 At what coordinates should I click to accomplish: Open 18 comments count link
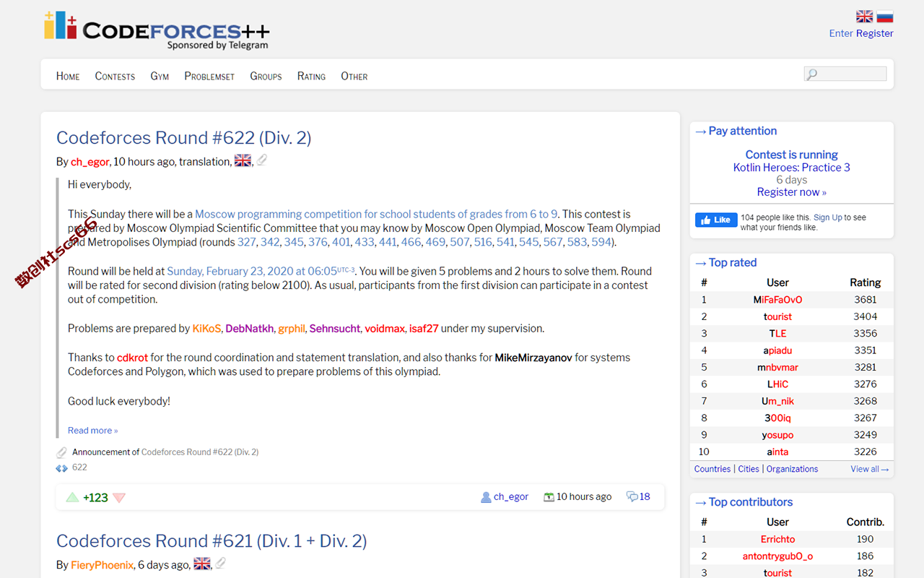point(645,497)
